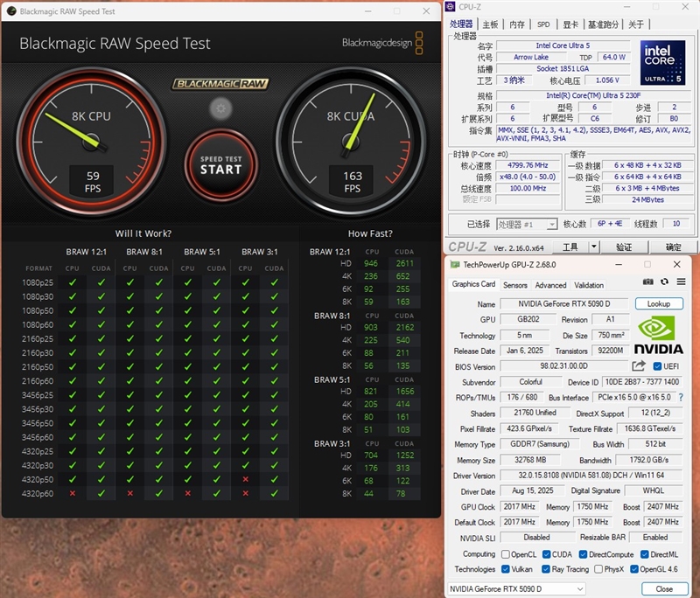Switch to the Sensors tab in GPU-Z
The width and height of the screenshot is (700, 598).
point(515,285)
